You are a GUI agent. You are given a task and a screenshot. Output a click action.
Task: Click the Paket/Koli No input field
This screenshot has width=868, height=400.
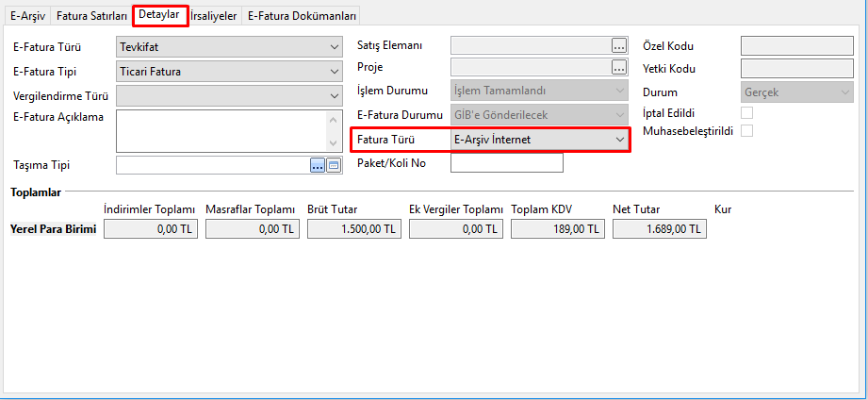pyautogui.click(x=507, y=163)
